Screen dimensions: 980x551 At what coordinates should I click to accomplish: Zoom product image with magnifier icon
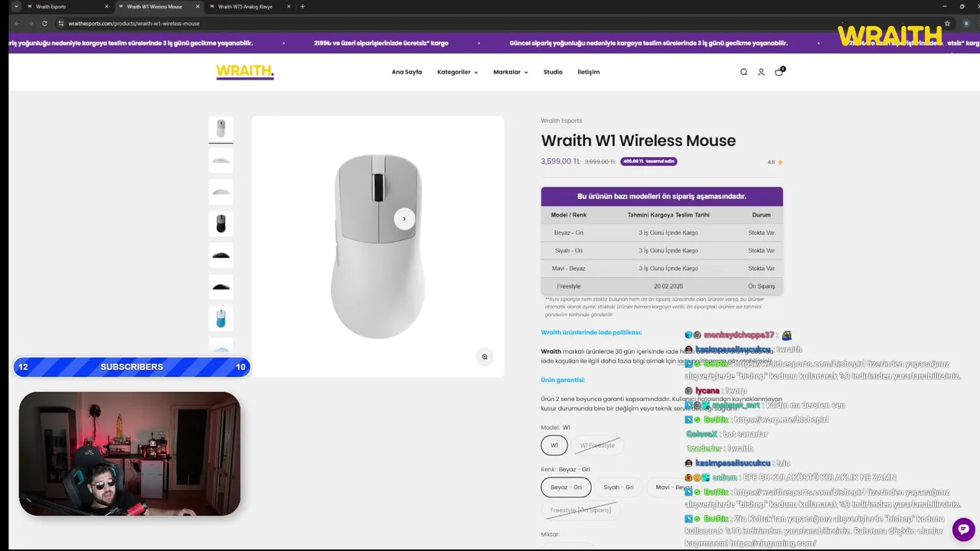[484, 357]
